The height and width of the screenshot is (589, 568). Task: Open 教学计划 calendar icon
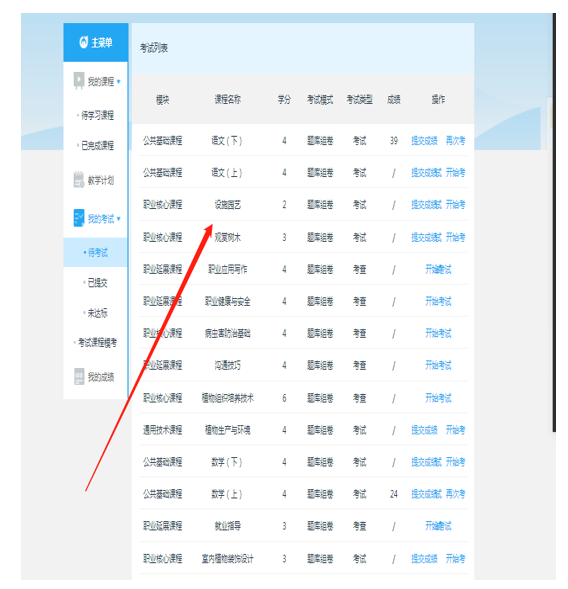79,180
